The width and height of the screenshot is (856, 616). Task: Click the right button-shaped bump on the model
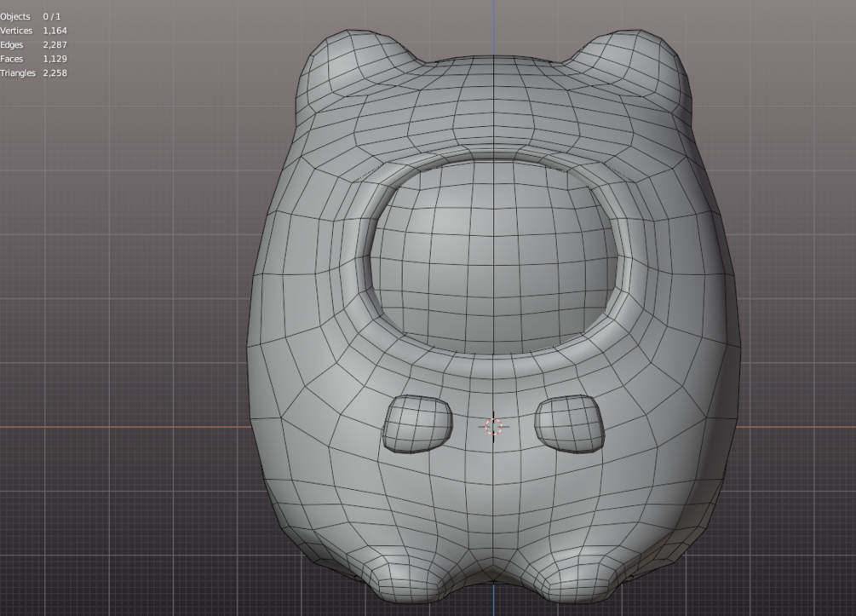coord(570,423)
